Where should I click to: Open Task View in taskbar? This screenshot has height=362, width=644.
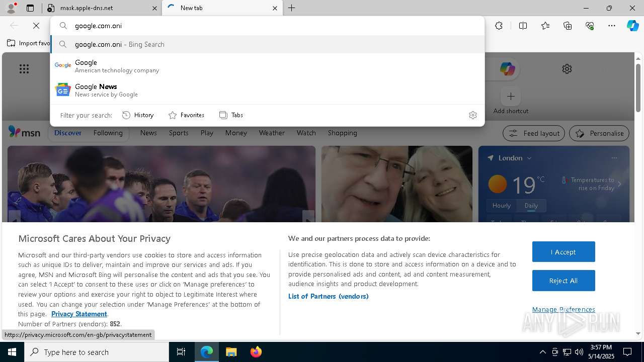pyautogui.click(x=181, y=352)
